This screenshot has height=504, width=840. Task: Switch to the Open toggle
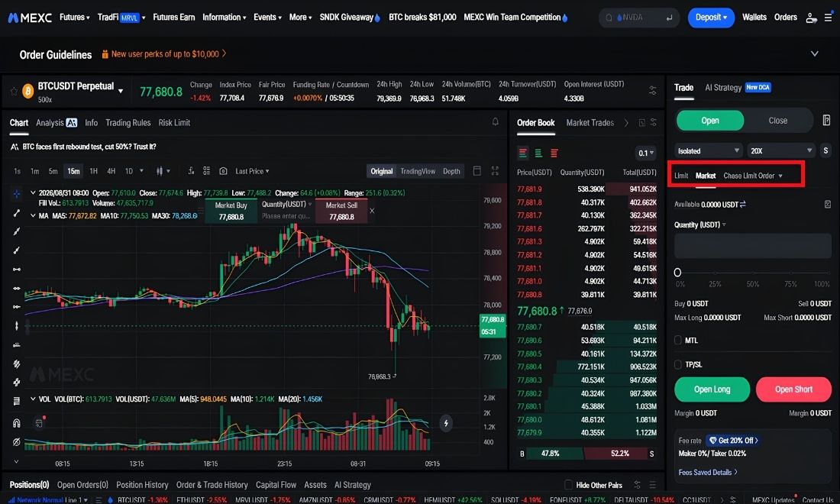tap(710, 121)
